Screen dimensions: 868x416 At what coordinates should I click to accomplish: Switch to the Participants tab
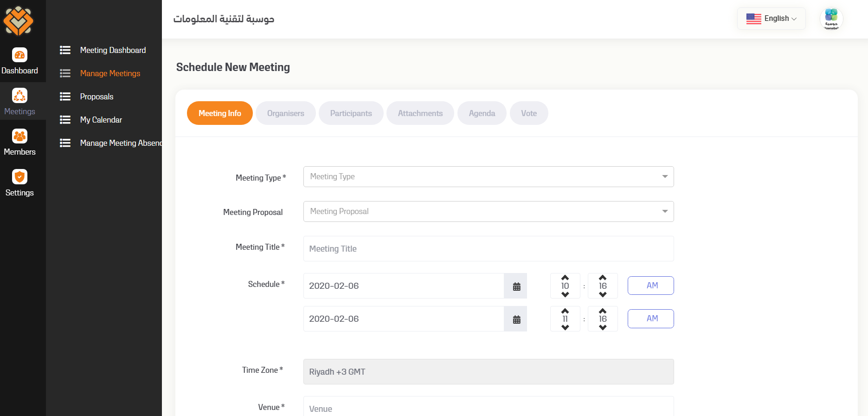351,113
